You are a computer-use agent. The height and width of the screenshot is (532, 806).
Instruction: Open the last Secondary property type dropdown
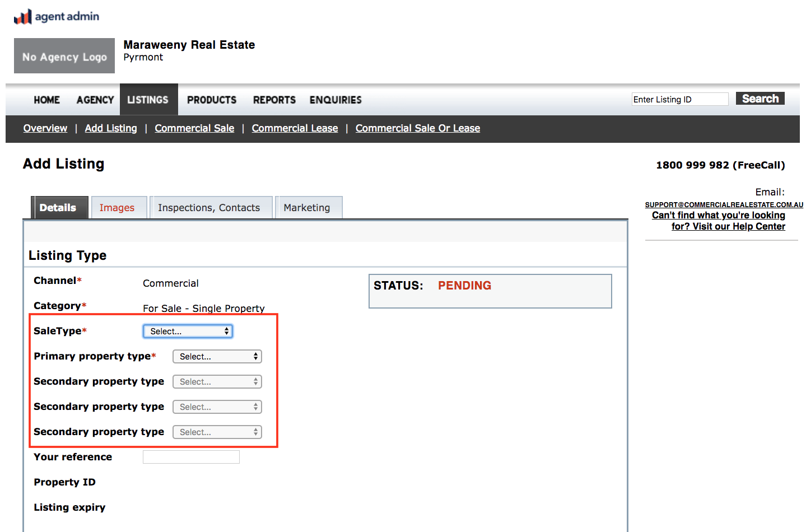click(x=217, y=432)
